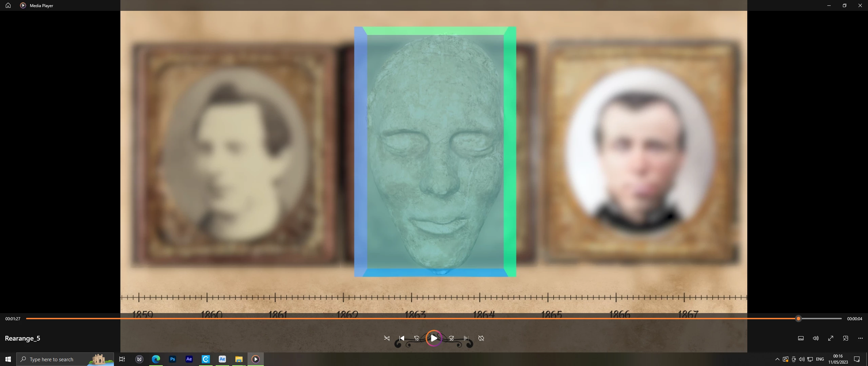Open the volume control
Viewport: 868px width, 366px height.
816,338
